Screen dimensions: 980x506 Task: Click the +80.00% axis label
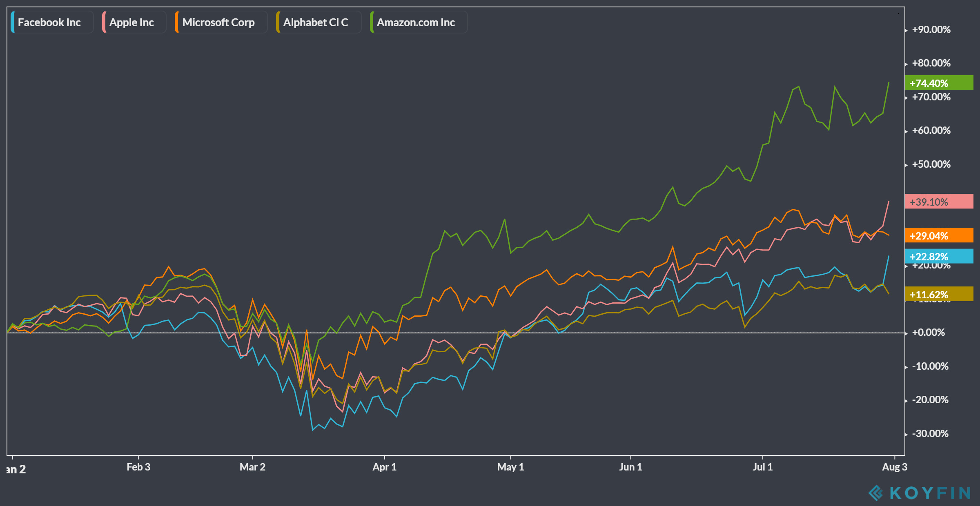point(931,63)
